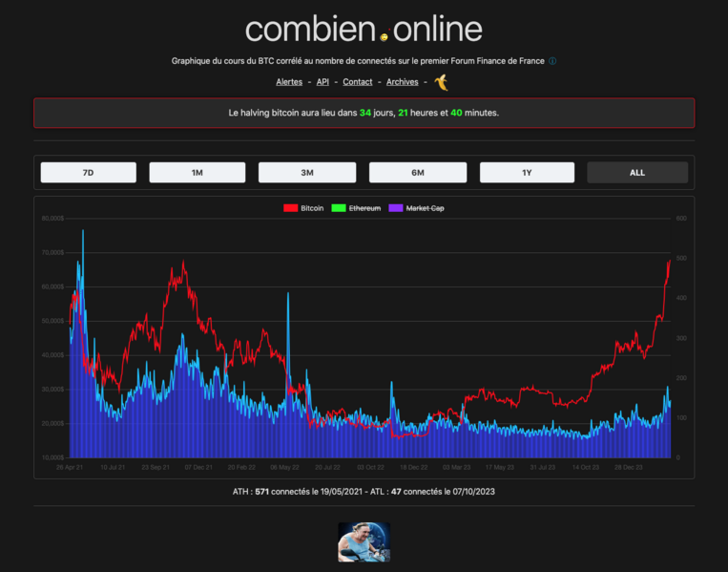Screen dimensions: 728x572
Task: Click the info icon after the subtitle
Action: coord(552,61)
